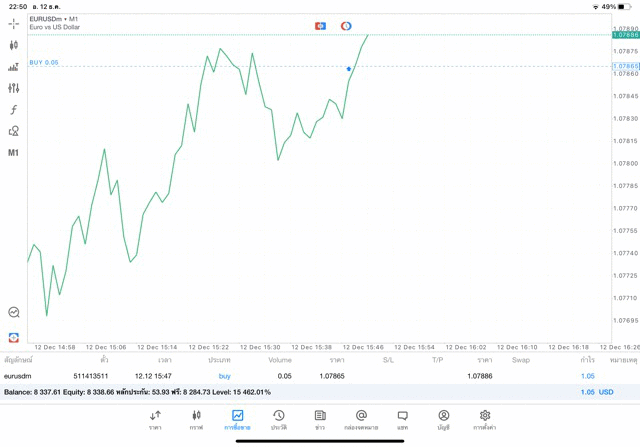
Task: Select the crosshair cursor tool
Action: pyautogui.click(x=13, y=23)
